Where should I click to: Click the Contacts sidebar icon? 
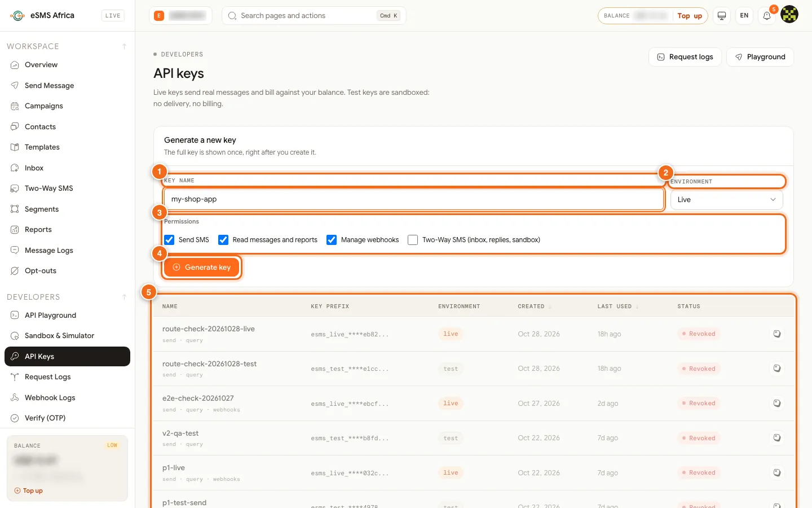click(x=15, y=126)
